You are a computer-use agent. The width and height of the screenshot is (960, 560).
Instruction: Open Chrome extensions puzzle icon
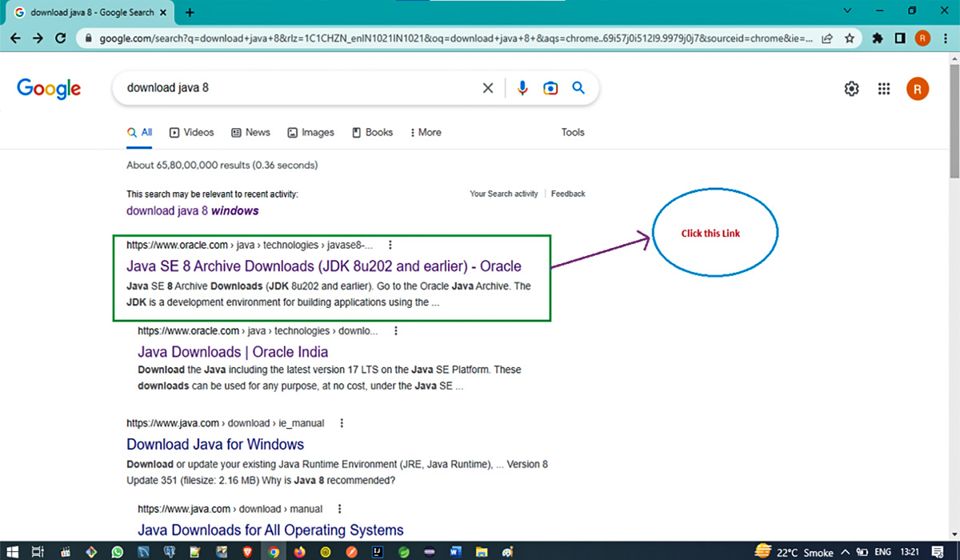pos(878,38)
